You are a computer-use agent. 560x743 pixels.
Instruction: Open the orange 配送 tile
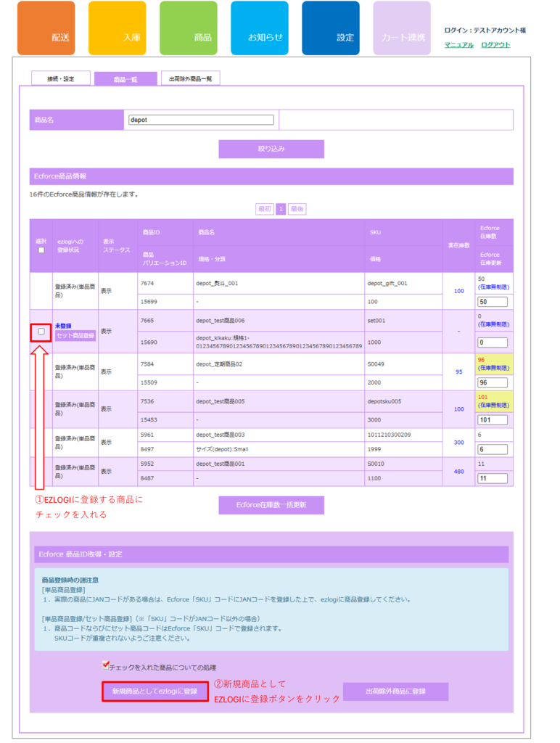click(46, 28)
